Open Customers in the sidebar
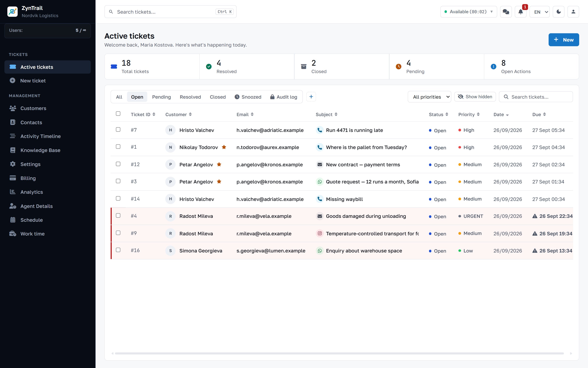 [x=48, y=108]
